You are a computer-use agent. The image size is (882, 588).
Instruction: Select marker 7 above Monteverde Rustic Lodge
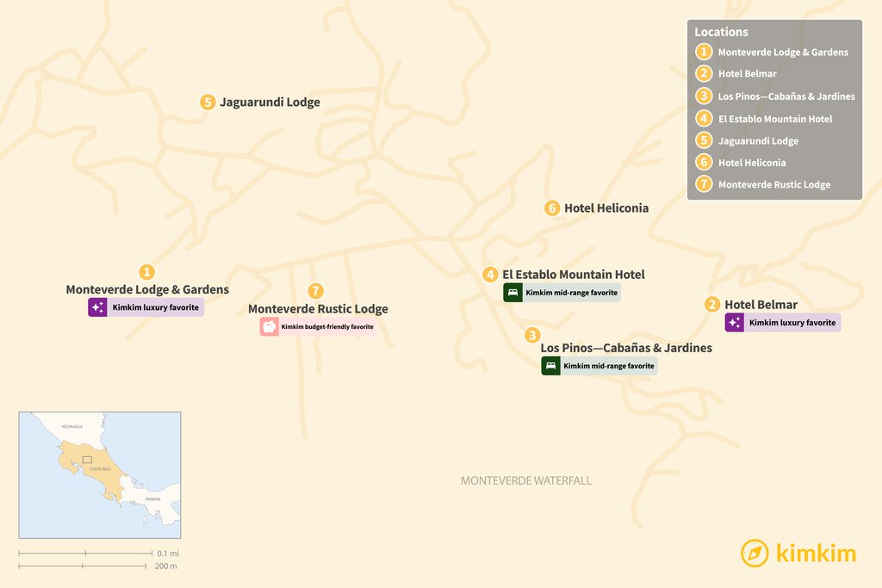[316, 291]
